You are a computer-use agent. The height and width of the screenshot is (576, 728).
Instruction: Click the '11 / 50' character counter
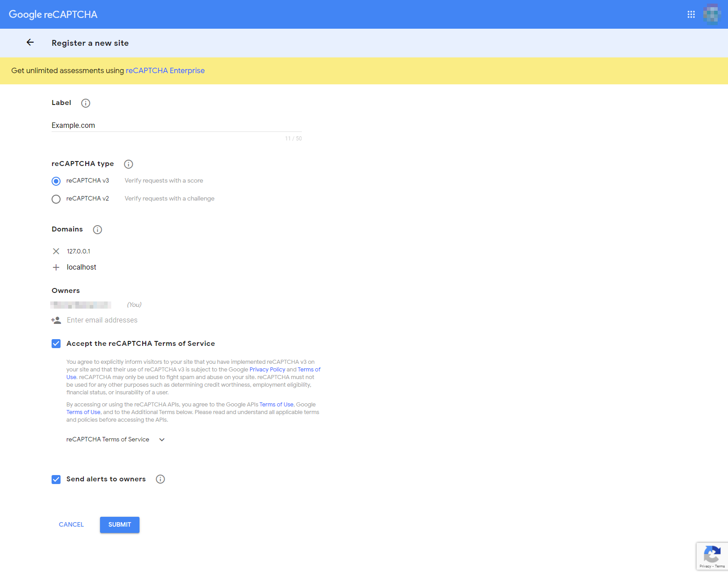293,139
